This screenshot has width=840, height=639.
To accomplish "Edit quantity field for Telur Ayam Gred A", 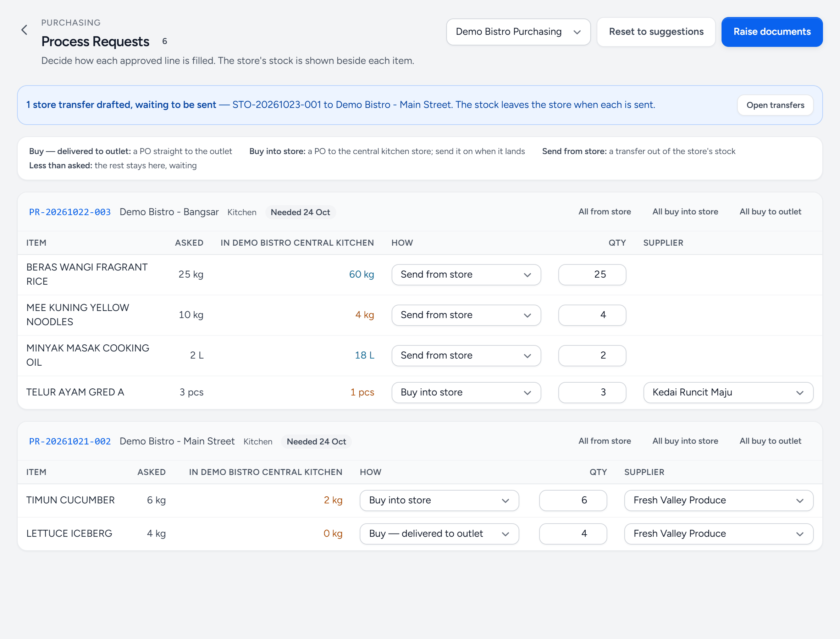I will point(592,393).
